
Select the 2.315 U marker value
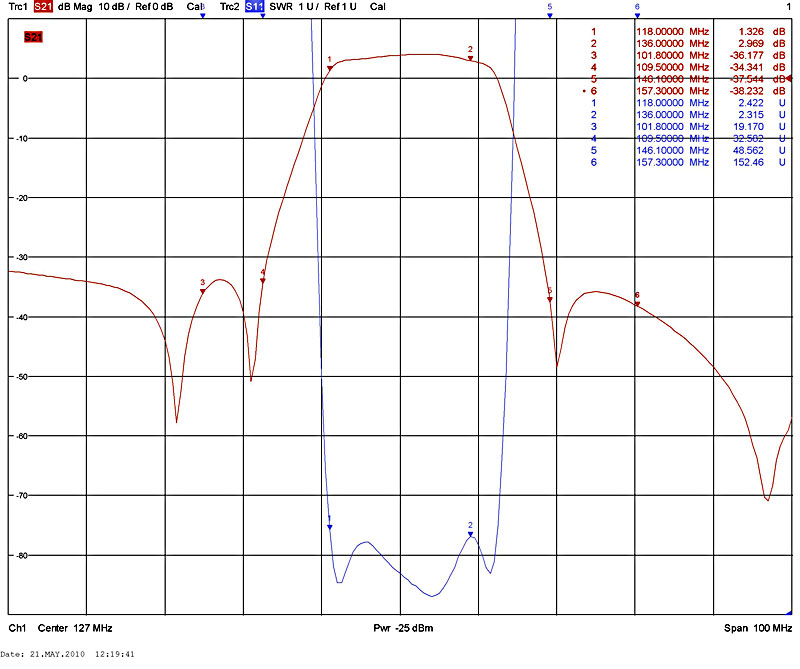click(762, 115)
